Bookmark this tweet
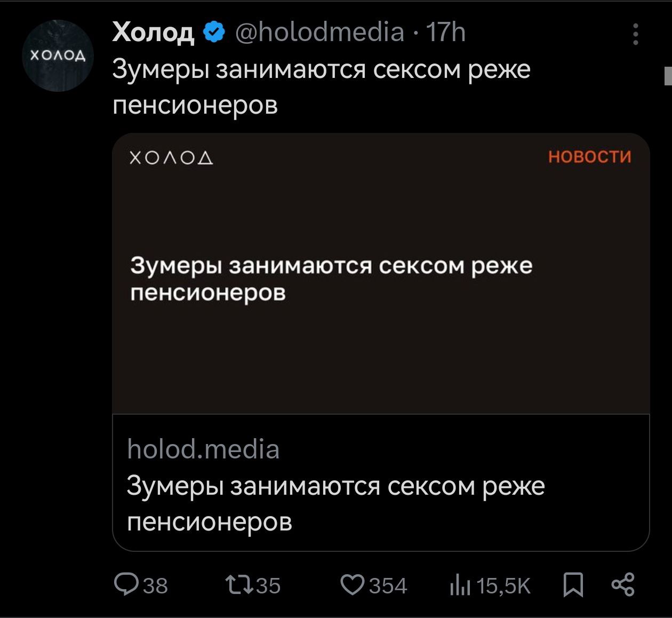Screen dimensions: 672x618 click(x=573, y=585)
